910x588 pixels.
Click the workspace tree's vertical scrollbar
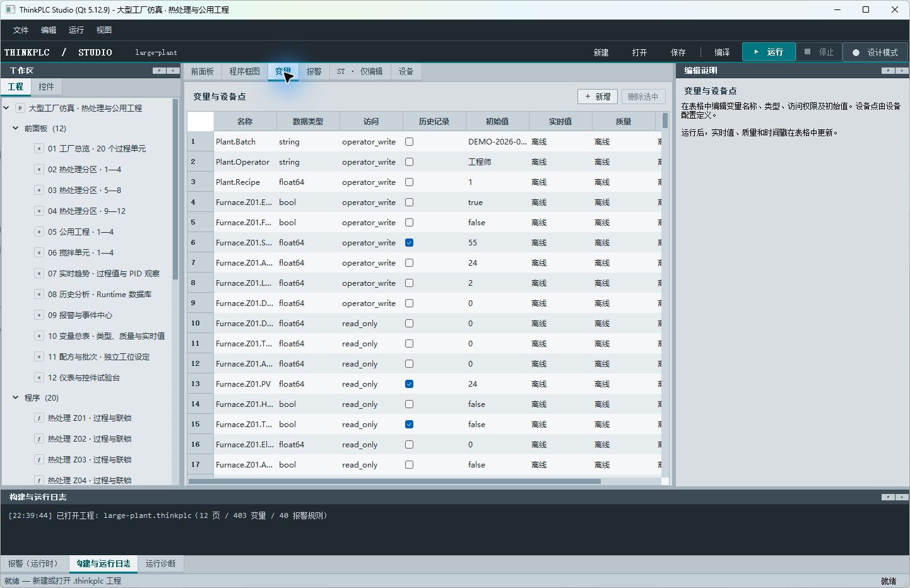[x=175, y=189]
